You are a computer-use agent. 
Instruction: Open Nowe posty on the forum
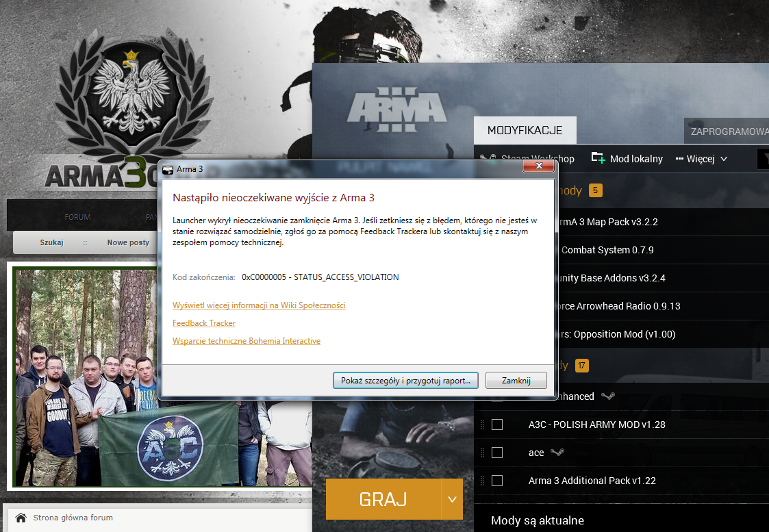pyautogui.click(x=128, y=242)
